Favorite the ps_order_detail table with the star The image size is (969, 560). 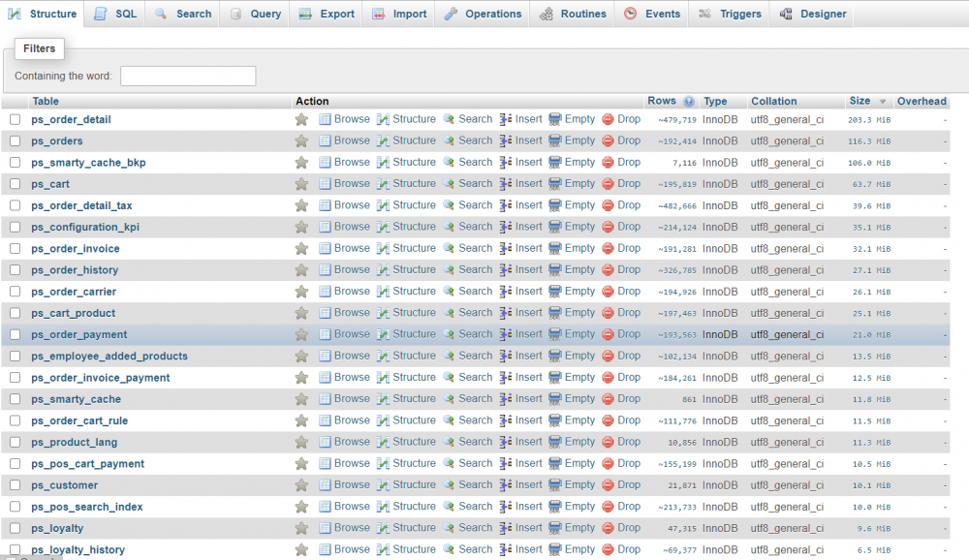(301, 119)
